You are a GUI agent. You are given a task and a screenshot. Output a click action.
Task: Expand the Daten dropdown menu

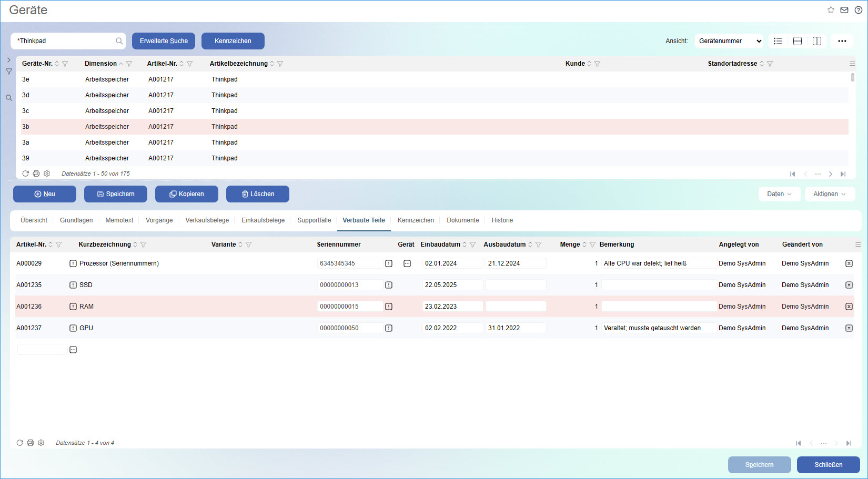pos(779,194)
